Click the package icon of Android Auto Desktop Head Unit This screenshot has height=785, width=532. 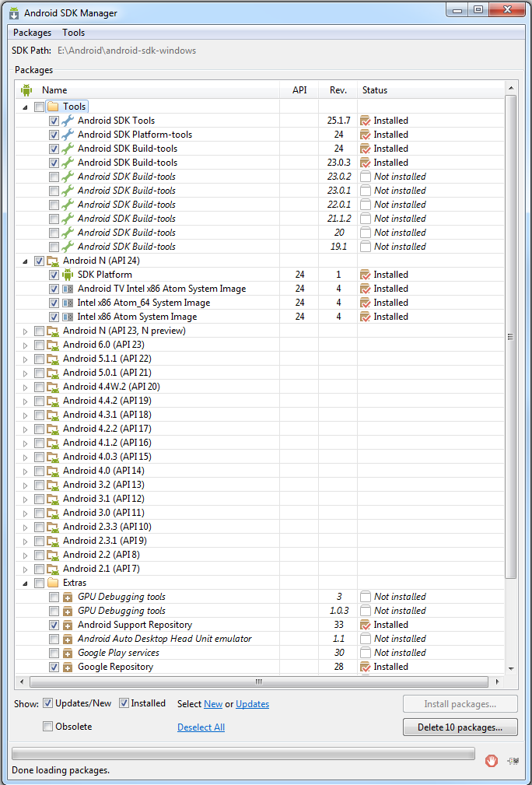point(68,639)
